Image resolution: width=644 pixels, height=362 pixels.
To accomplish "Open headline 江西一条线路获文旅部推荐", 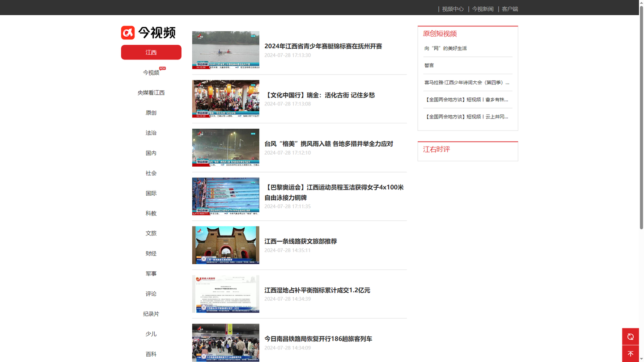I will 301,241.
